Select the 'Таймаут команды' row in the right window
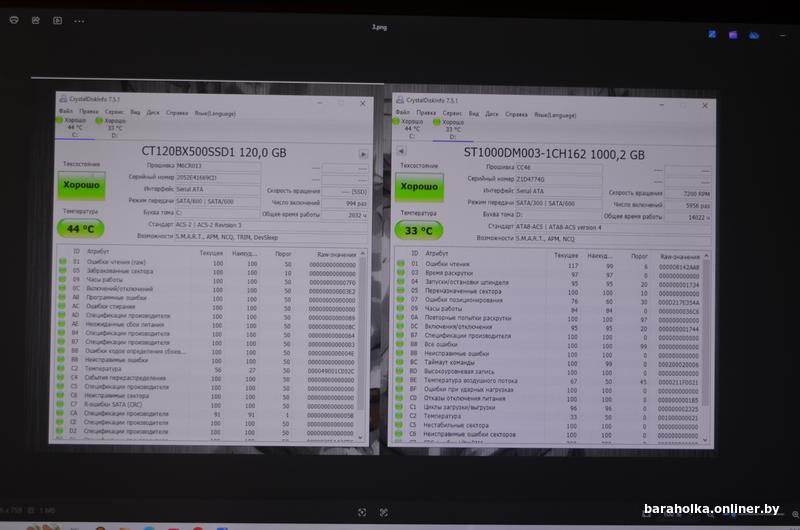Image resolution: width=800 pixels, height=530 pixels. pos(548,362)
